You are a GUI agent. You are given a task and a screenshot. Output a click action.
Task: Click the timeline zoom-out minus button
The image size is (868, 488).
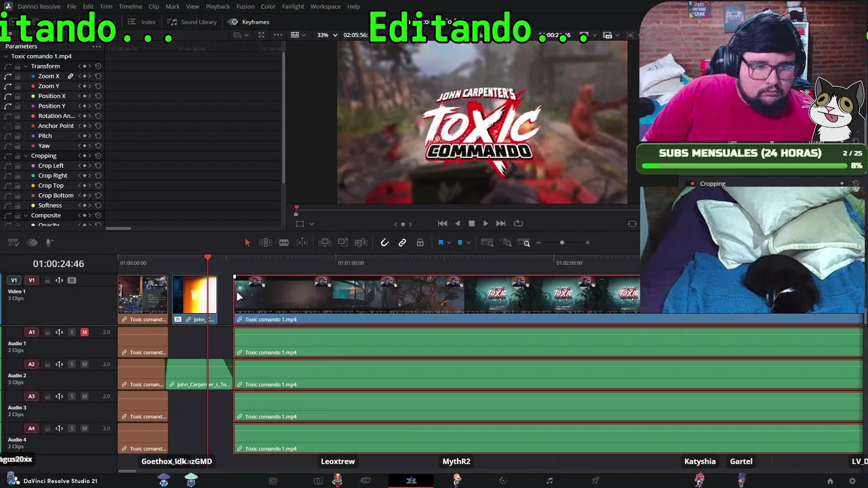click(x=539, y=243)
